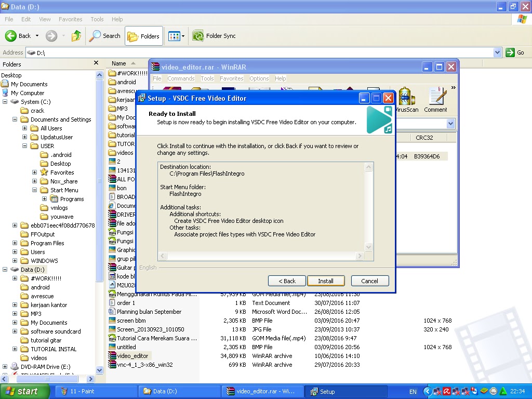
Task: Toggle the Folders pane button
Action: [143, 36]
